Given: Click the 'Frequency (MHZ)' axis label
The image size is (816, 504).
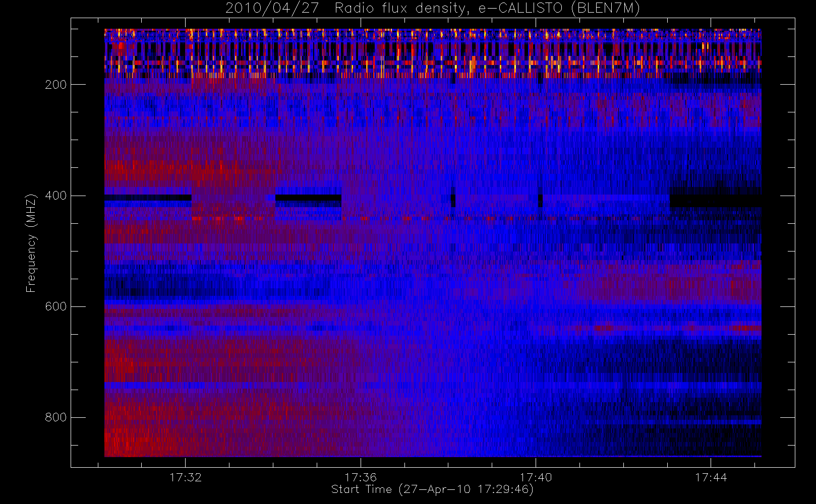Looking at the screenshot, I should tap(31, 243).
